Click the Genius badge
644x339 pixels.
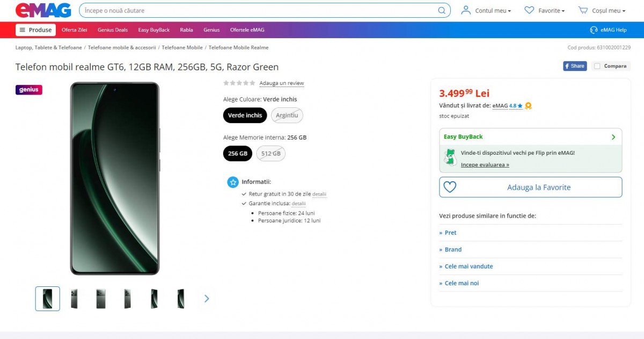point(29,90)
